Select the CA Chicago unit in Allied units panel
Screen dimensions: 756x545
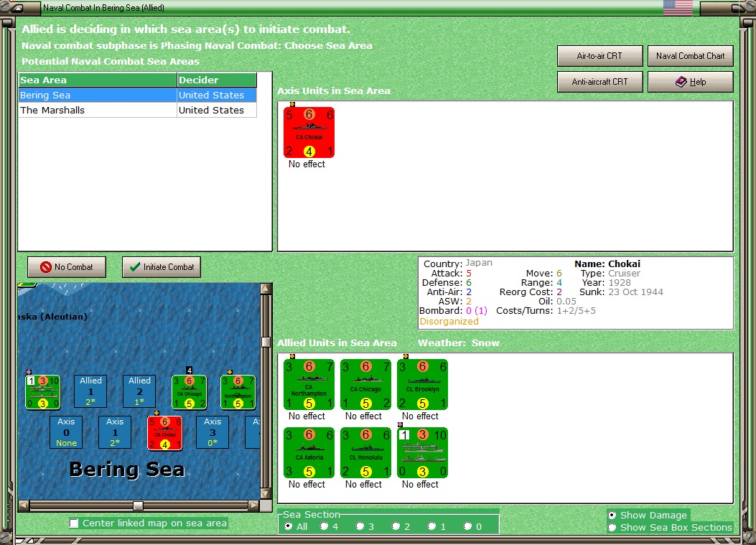366,384
